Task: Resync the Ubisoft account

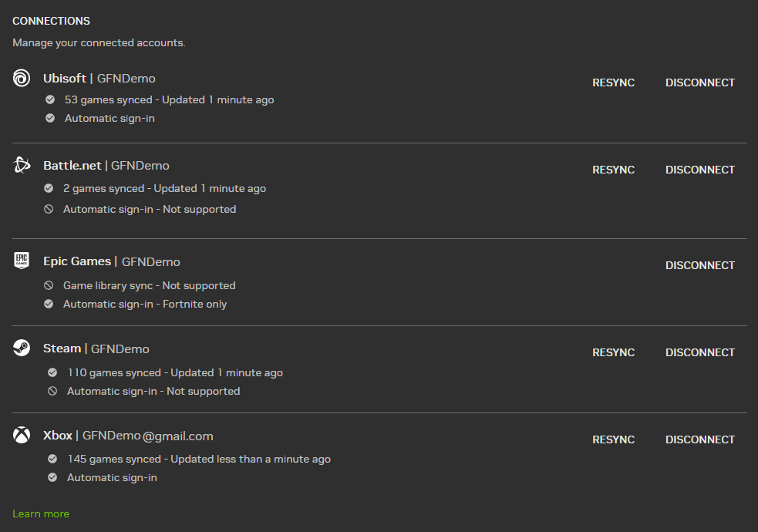Action: pos(613,82)
